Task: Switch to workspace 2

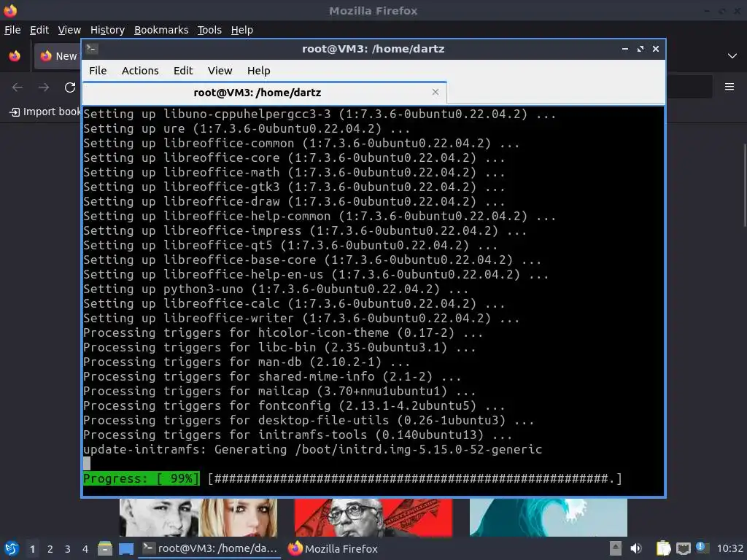Action: pos(50,549)
